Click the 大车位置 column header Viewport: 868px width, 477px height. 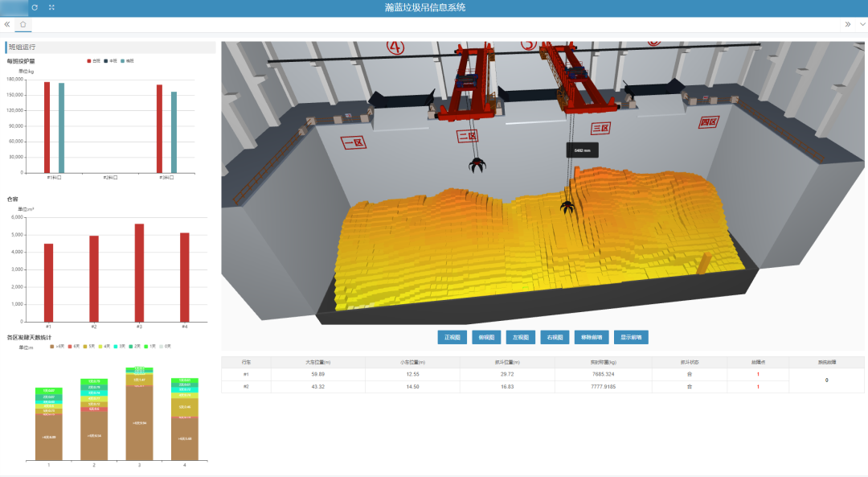pyautogui.click(x=317, y=362)
